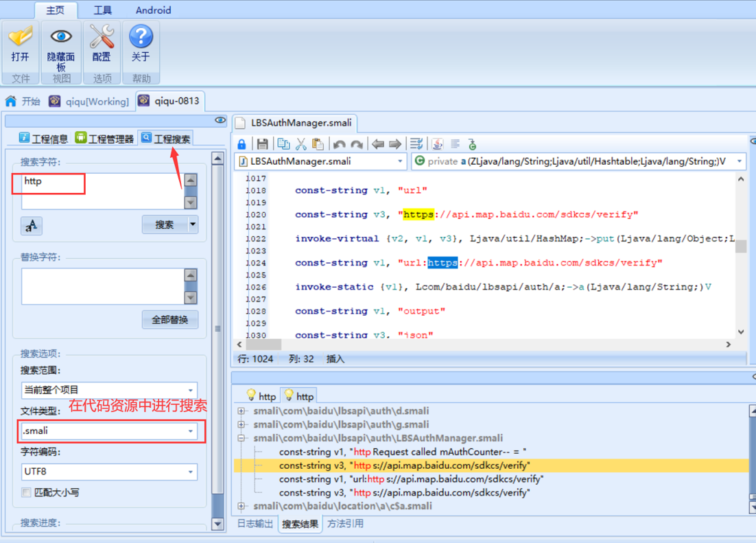Navigate forward with right arrow icon

click(395, 144)
